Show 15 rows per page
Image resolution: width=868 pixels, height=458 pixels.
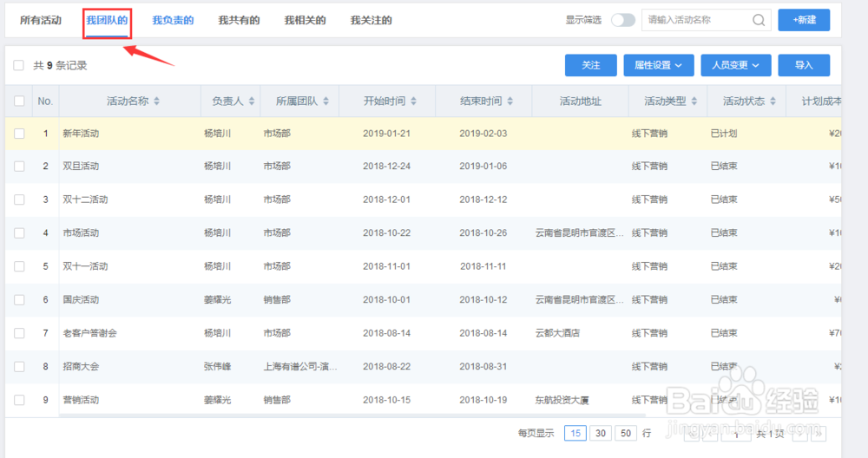(x=575, y=433)
